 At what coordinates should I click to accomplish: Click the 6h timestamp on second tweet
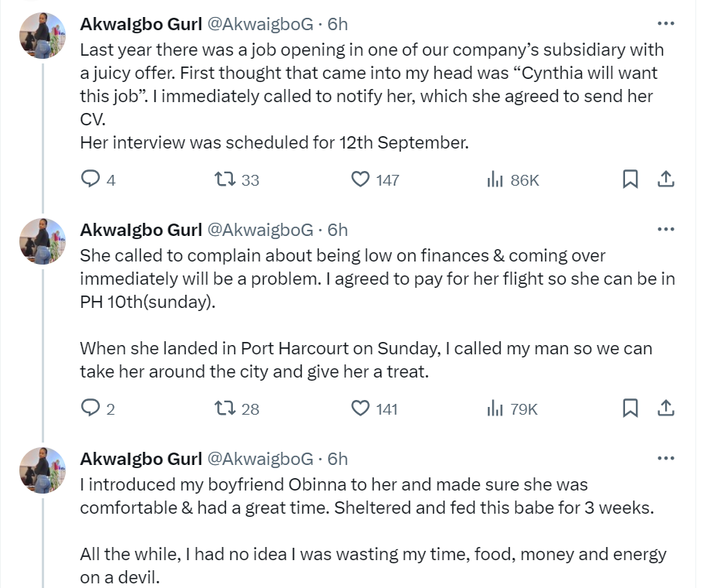tap(338, 230)
